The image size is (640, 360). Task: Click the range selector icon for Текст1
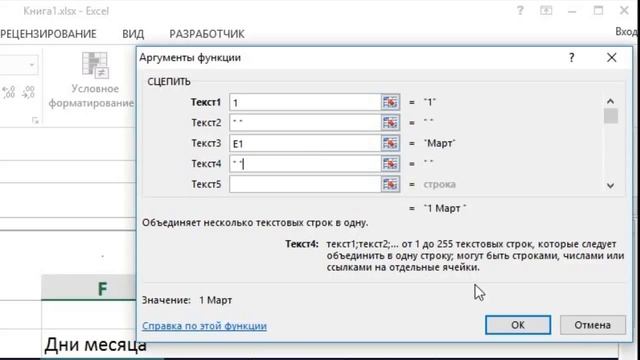[x=390, y=102]
